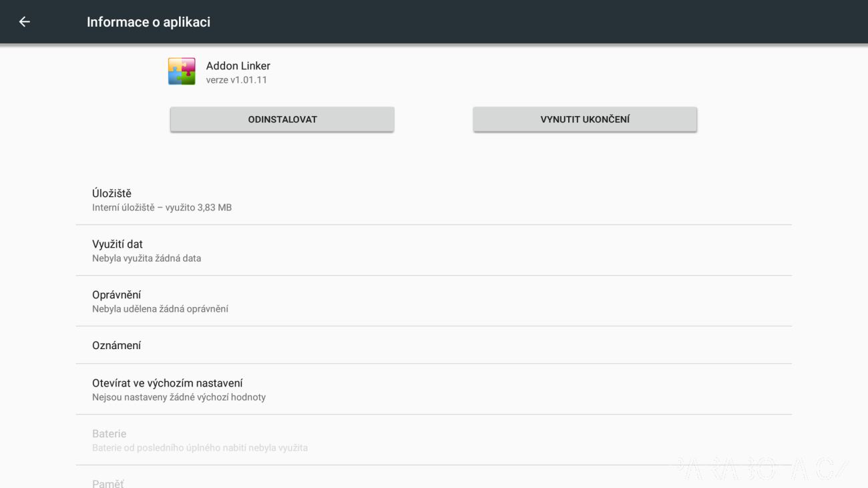Open the Oprávnění permissions entry
868x488 pixels.
[x=434, y=301]
